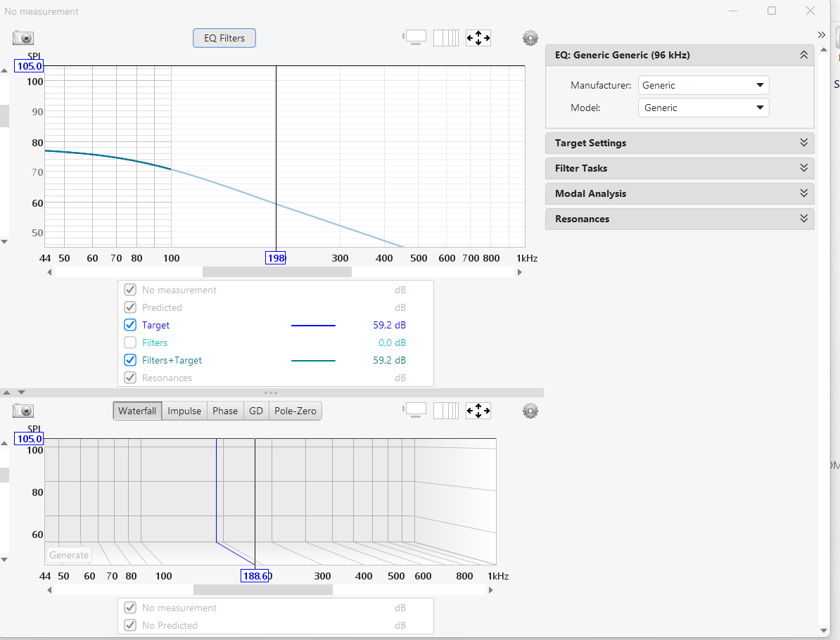Switch to the Impulse tab
This screenshot has height=640, width=840.
(x=184, y=411)
